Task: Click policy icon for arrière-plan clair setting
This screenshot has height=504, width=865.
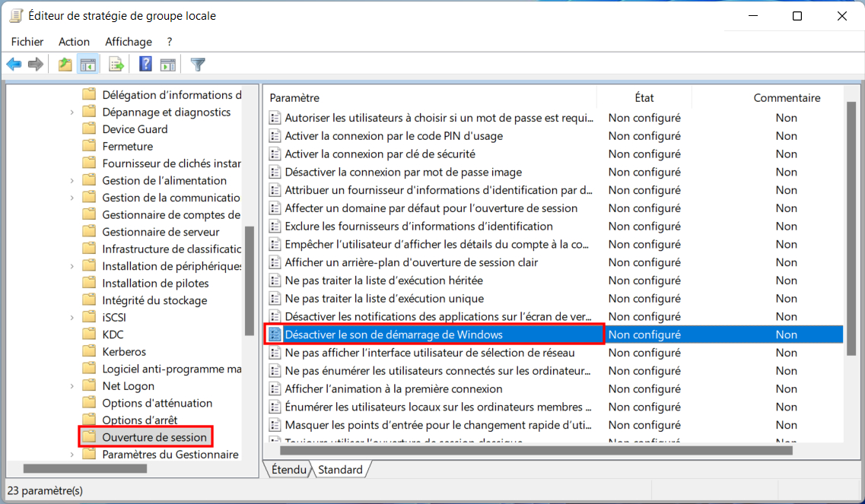Action: pos(275,262)
